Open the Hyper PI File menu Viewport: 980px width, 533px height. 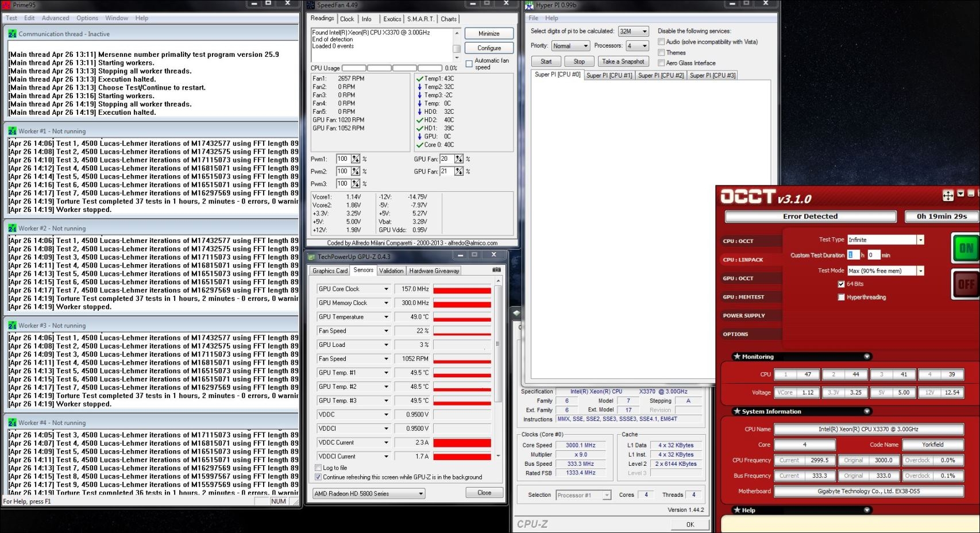534,18
